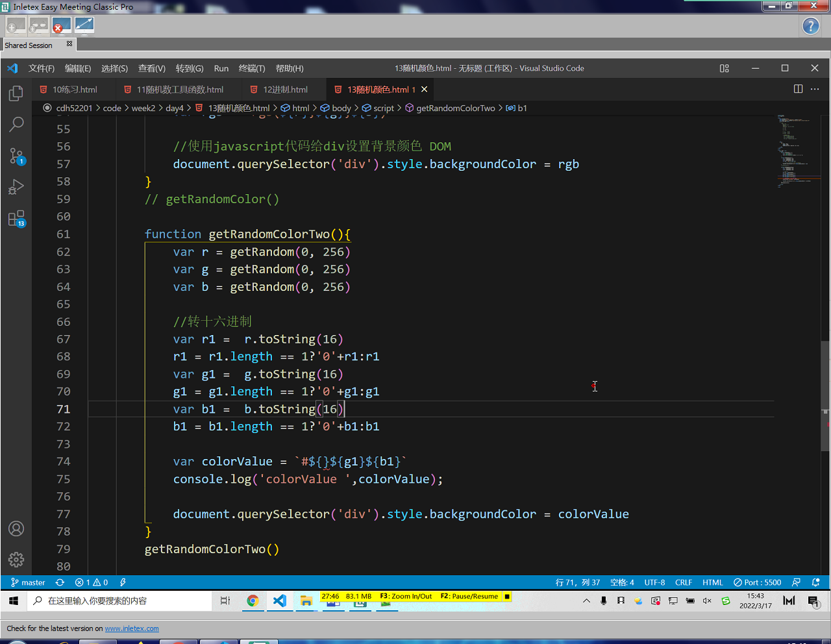Change indentation via 空格: 4
Viewport: 831px width, 644px height.
pyautogui.click(x=622, y=582)
